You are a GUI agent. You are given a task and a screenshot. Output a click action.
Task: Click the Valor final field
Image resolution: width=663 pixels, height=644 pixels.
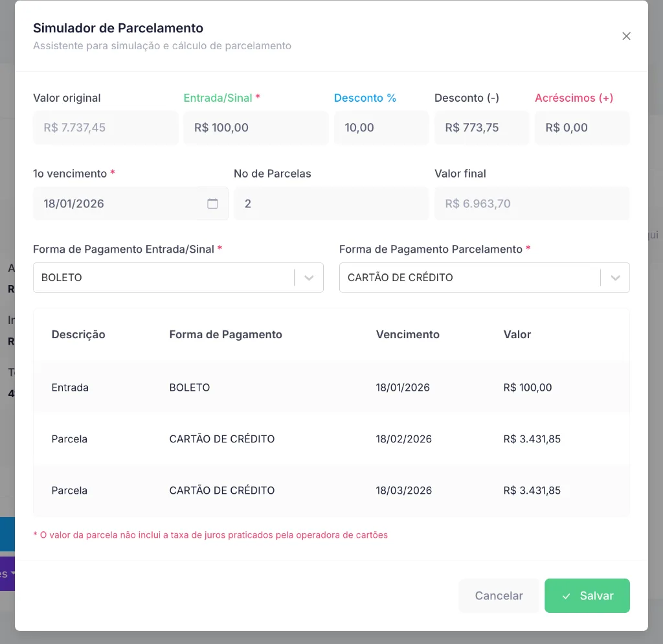(x=532, y=203)
